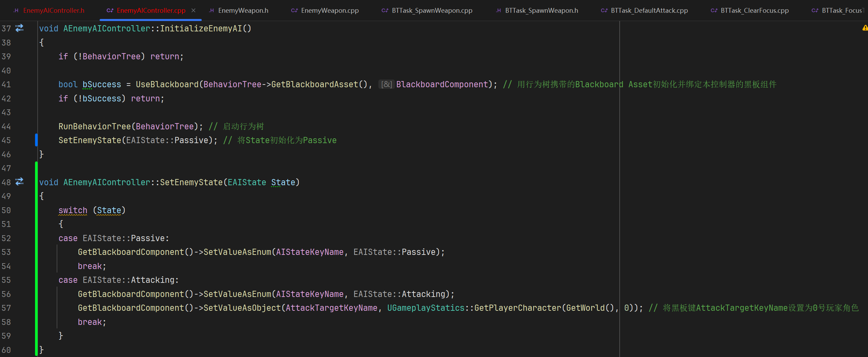Open the EnemyWeapon.h tab
The image size is (868, 357).
239,10
